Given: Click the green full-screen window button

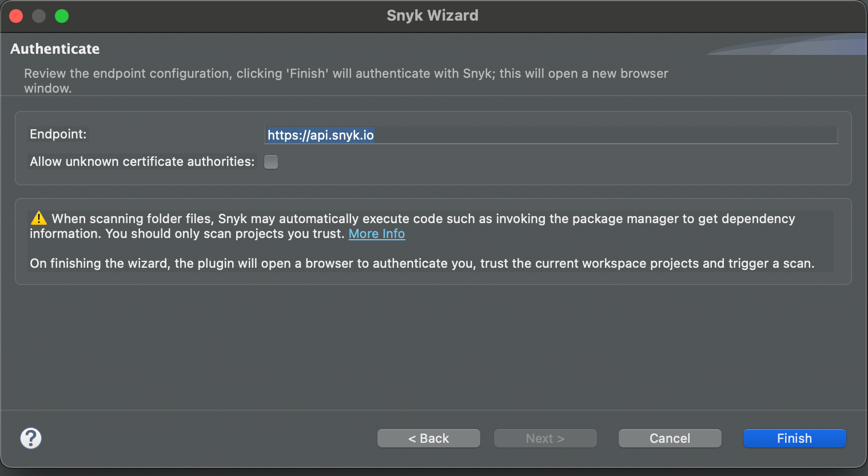Looking at the screenshot, I should point(62,16).
